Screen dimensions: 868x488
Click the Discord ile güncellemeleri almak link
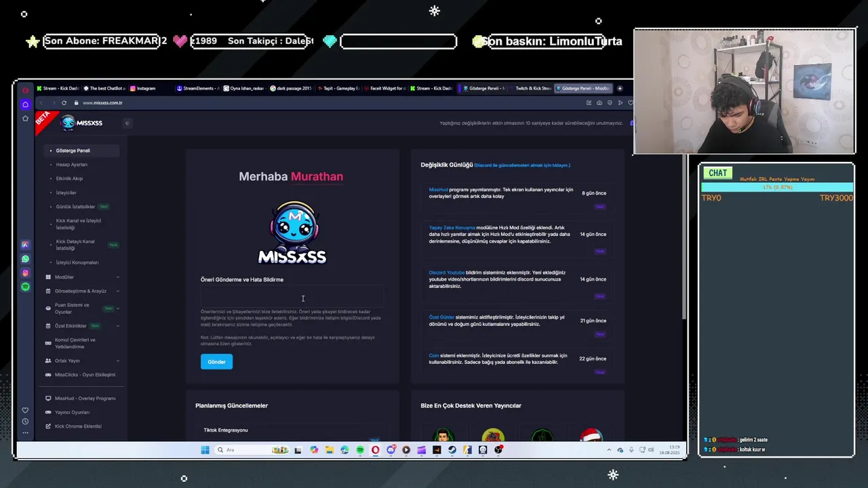pos(522,165)
